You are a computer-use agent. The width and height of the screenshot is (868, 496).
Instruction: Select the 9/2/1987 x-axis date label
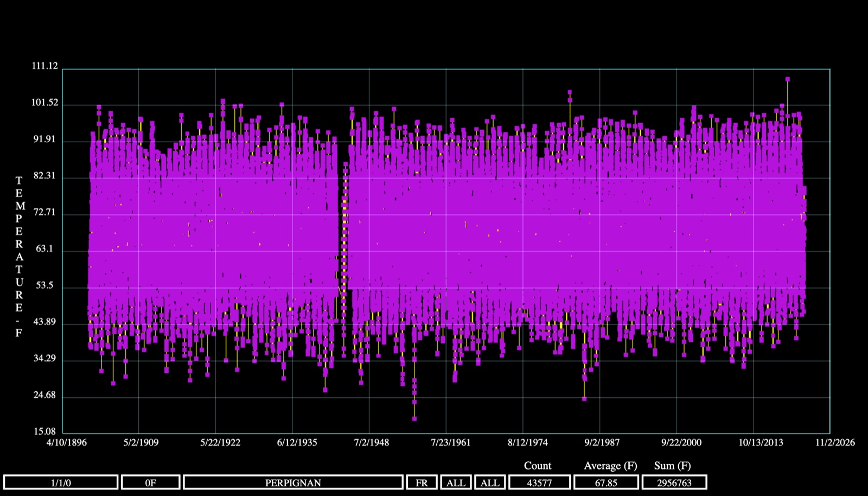[x=602, y=442]
